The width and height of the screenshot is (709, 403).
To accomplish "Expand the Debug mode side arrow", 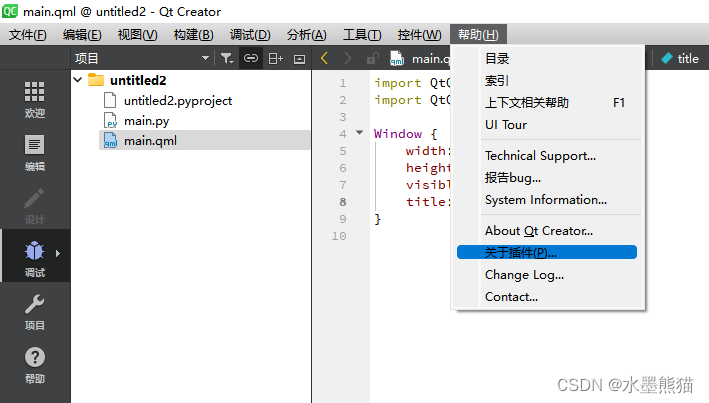I will 57,253.
